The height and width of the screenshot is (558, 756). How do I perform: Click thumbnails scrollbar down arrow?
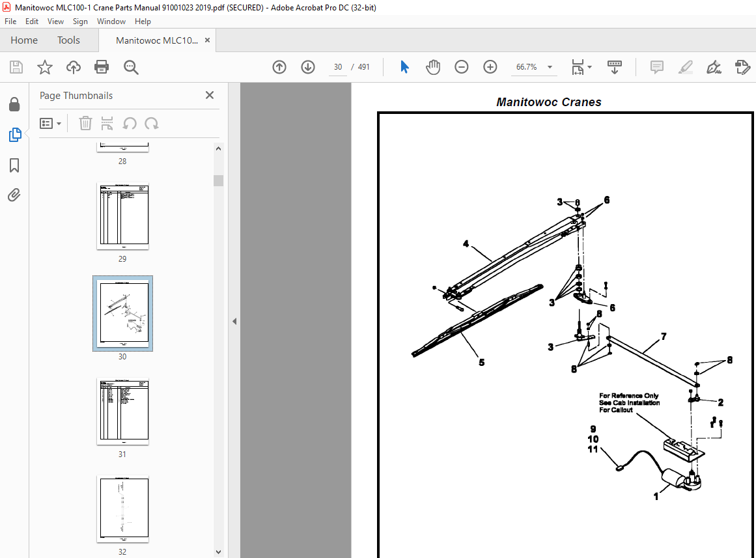[218, 551]
